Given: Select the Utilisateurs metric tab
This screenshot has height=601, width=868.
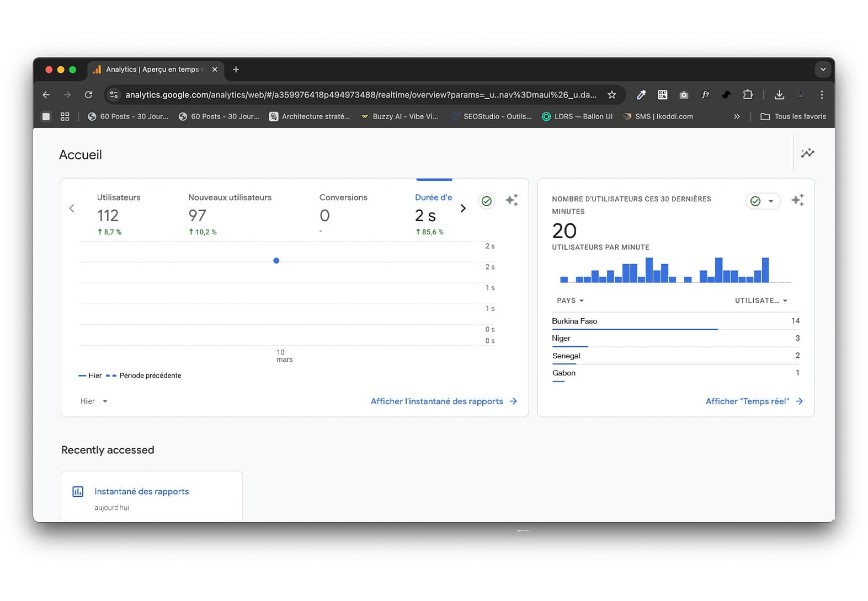Looking at the screenshot, I should (119, 214).
